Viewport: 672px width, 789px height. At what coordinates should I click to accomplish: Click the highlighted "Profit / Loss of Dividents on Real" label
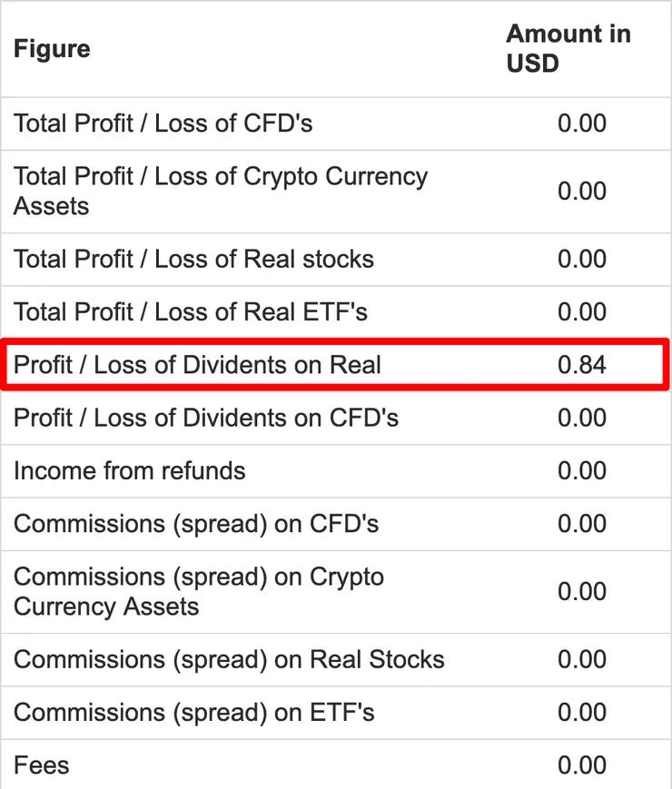point(197,365)
